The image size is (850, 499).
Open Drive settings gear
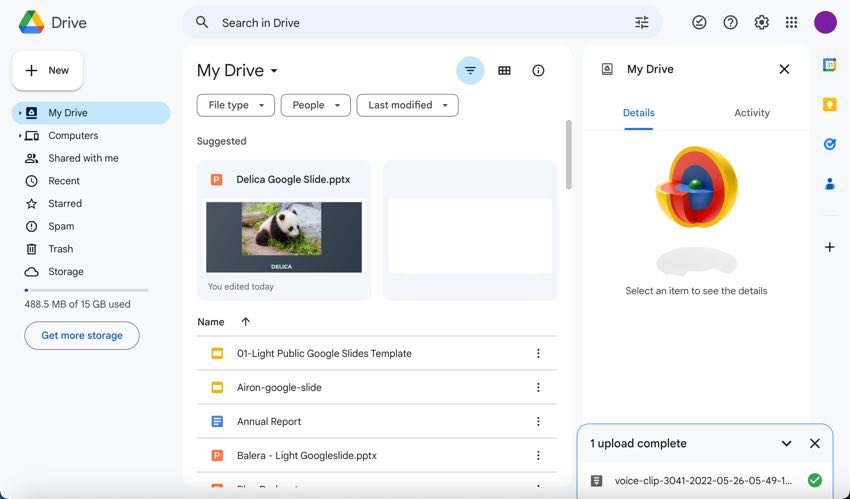761,22
